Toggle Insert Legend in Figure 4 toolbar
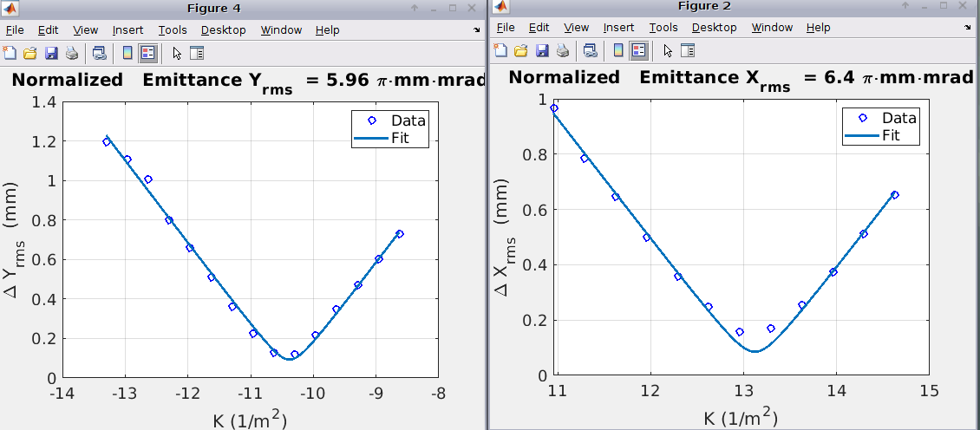The width and height of the screenshot is (980, 430). tap(148, 53)
